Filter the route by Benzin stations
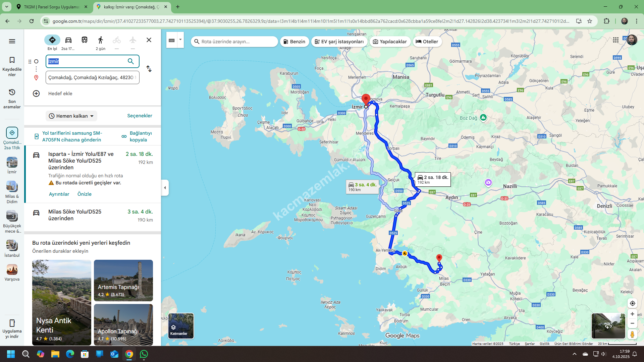 tap(294, 42)
